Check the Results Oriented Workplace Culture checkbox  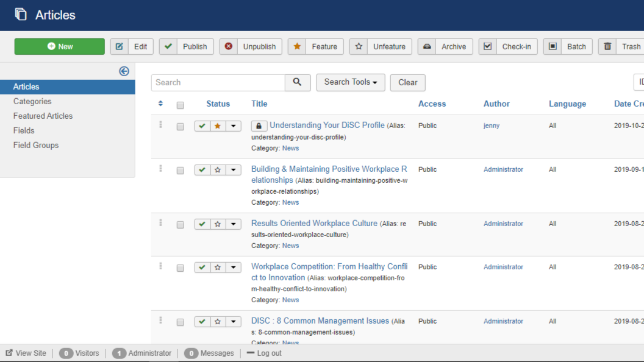coord(181,225)
